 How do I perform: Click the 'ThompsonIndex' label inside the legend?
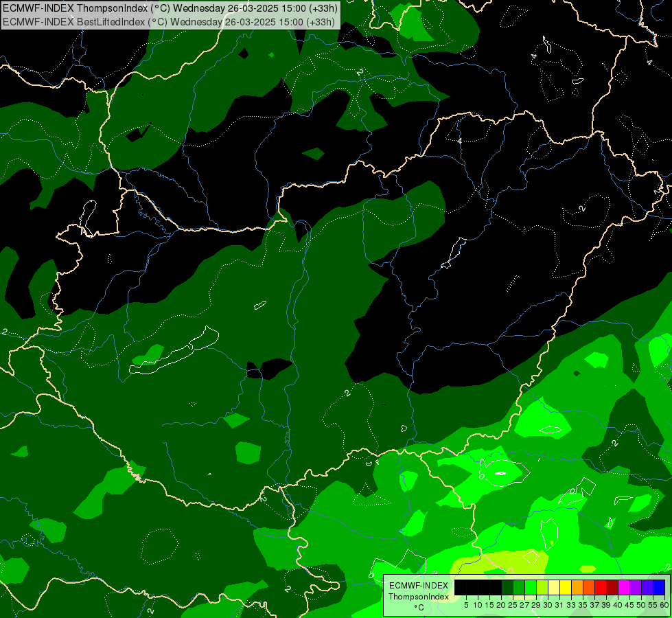419,597
